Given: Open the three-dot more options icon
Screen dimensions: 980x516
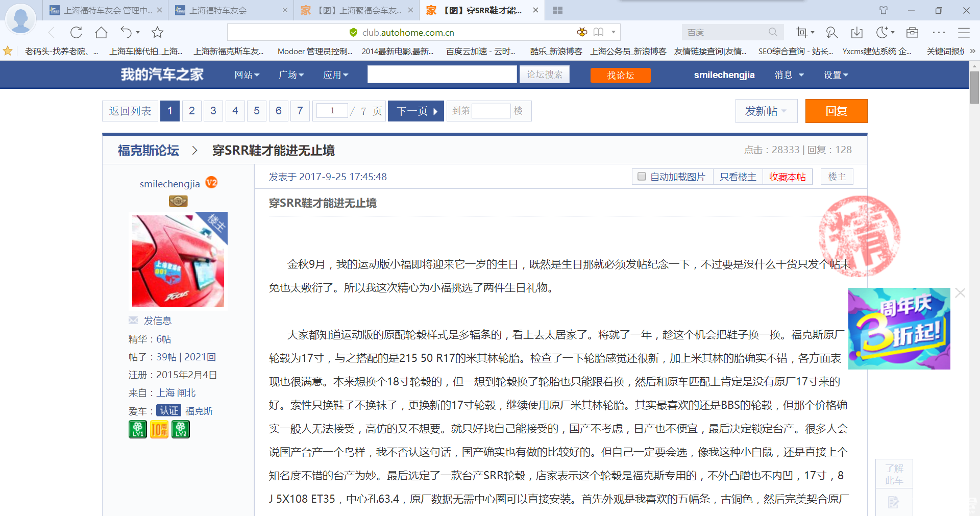Looking at the screenshot, I should click(x=939, y=33).
